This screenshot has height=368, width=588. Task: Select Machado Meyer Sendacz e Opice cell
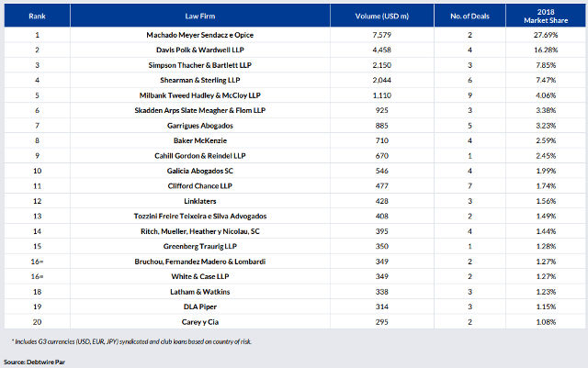pos(200,35)
